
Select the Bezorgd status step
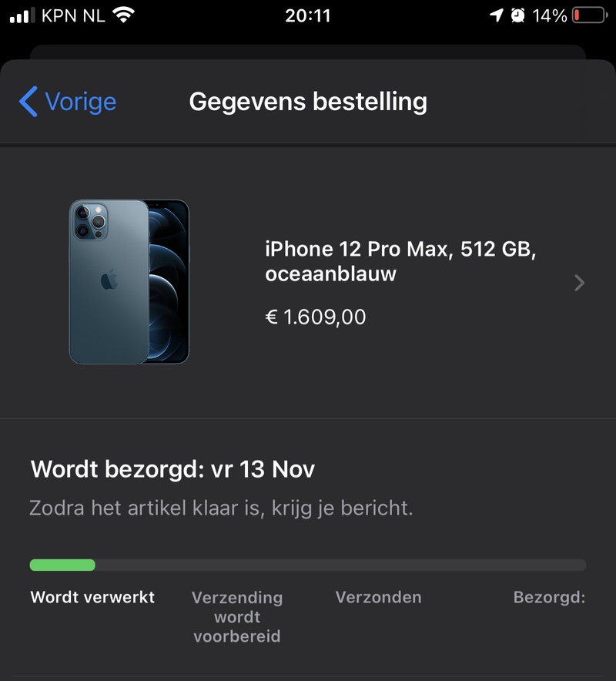(550, 597)
